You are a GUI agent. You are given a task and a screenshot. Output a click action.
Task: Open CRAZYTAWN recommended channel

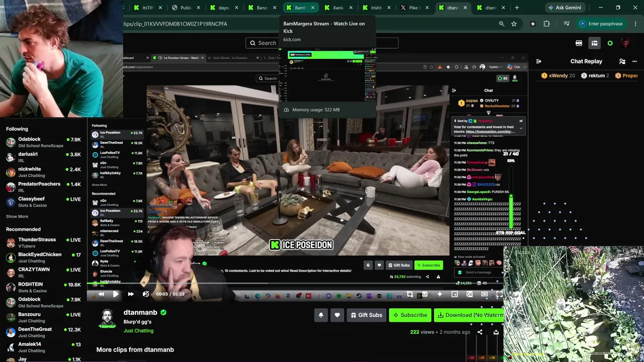click(43, 273)
